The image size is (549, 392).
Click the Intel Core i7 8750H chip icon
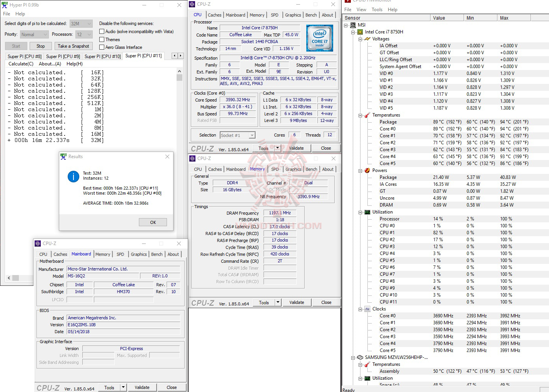tap(360, 32)
